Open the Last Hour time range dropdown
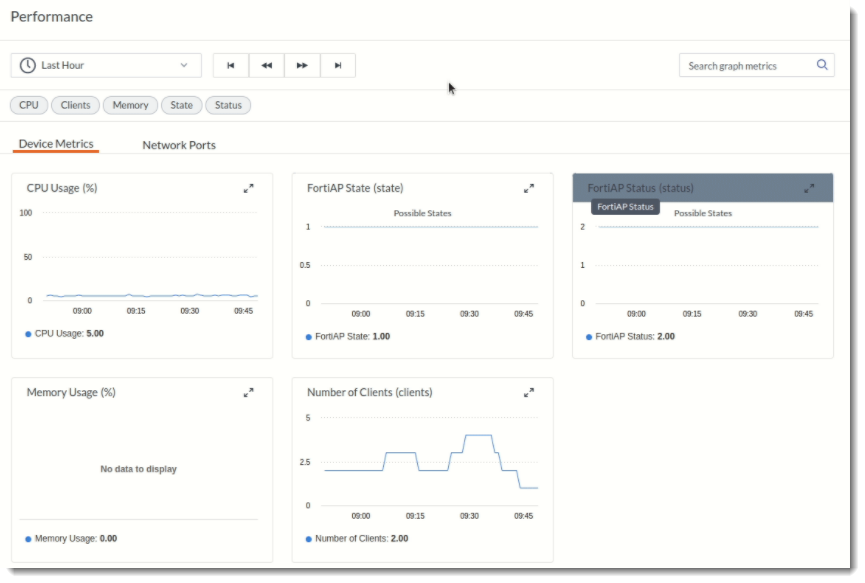The height and width of the screenshot is (583, 865). [x=106, y=66]
